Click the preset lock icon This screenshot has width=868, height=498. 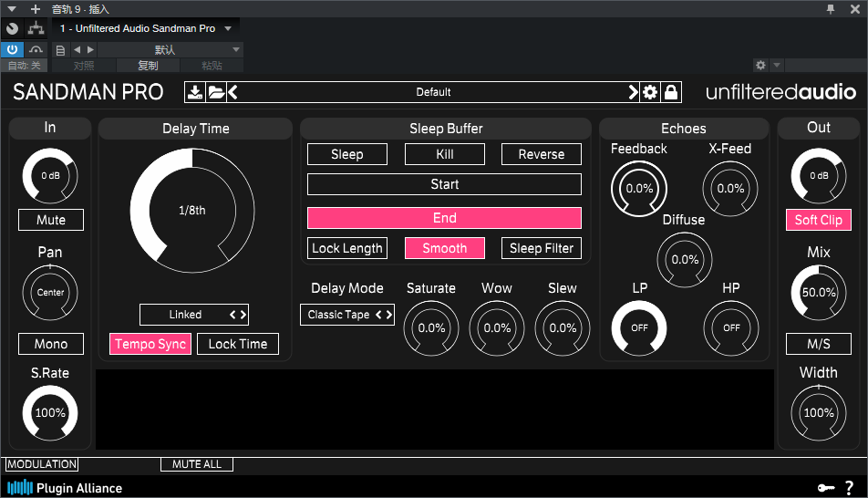tap(670, 92)
